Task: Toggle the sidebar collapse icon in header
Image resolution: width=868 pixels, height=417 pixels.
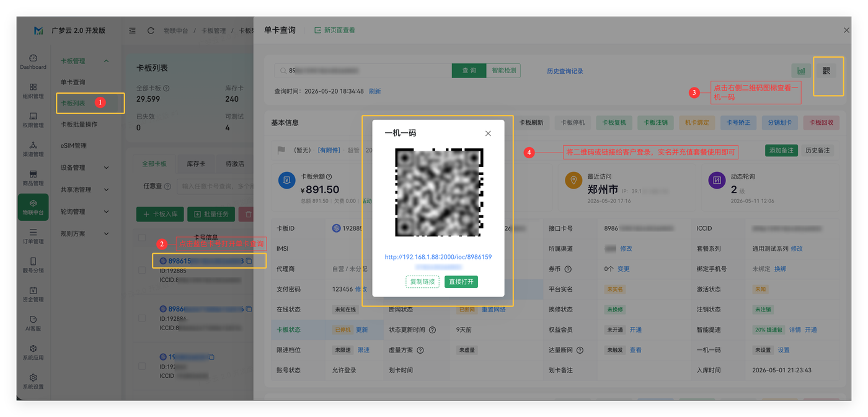Action: (132, 30)
